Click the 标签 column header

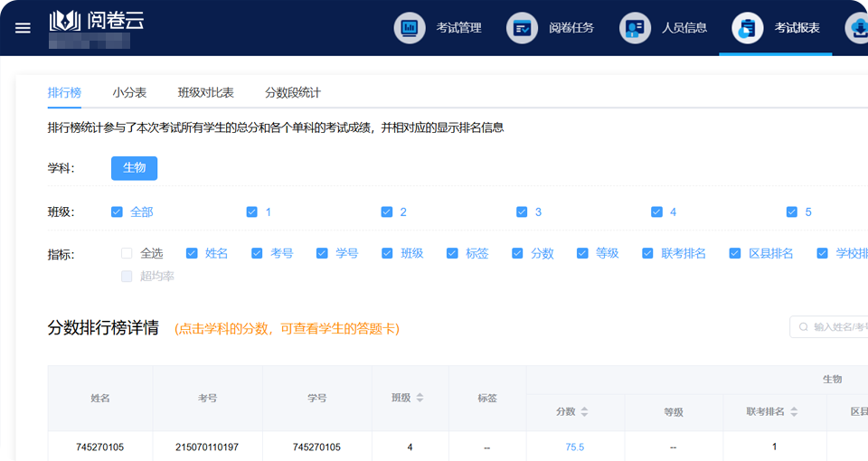click(x=487, y=398)
